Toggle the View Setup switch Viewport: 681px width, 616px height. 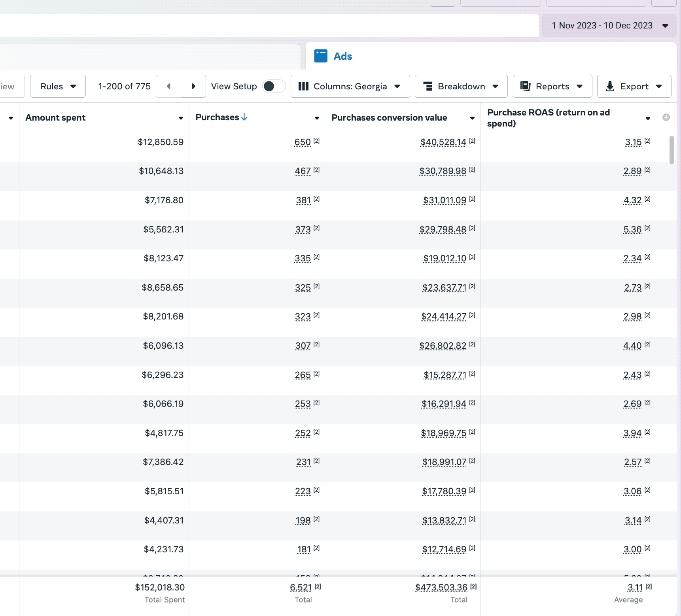click(274, 86)
